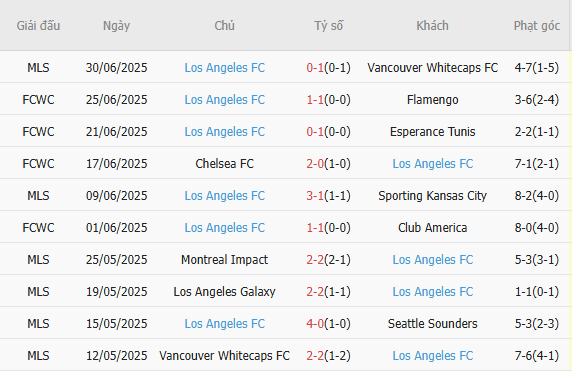Click the 4-0 score versus Seattle Sounders
Screen dimensions: 572x376
click(x=315, y=324)
